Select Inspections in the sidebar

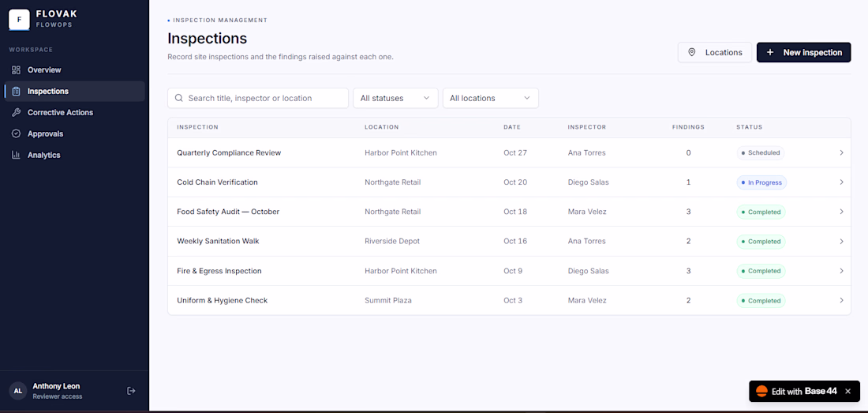coord(75,92)
